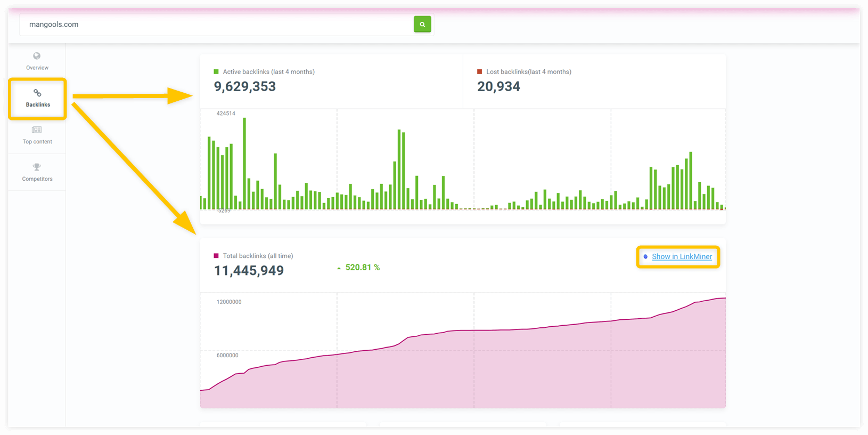Screen dimensions: 868x435
Task: Click the Top content newspaper icon
Action: 37,130
